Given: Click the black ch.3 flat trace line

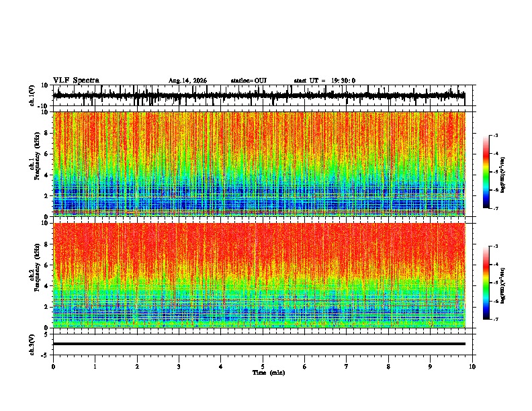Looking at the screenshot, I should click(259, 344).
